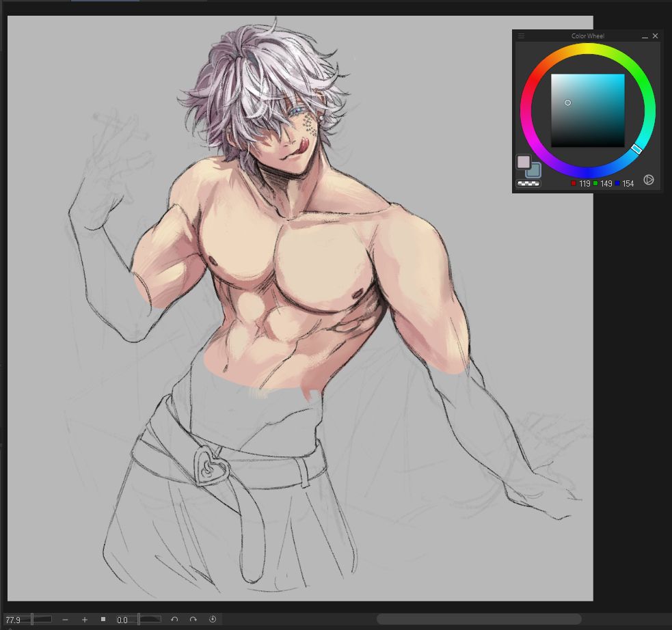The width and height of the screenshot is (672, 630).
Task: Click the zoom slider showing 77.9
Action: click(x=28, y=620)
